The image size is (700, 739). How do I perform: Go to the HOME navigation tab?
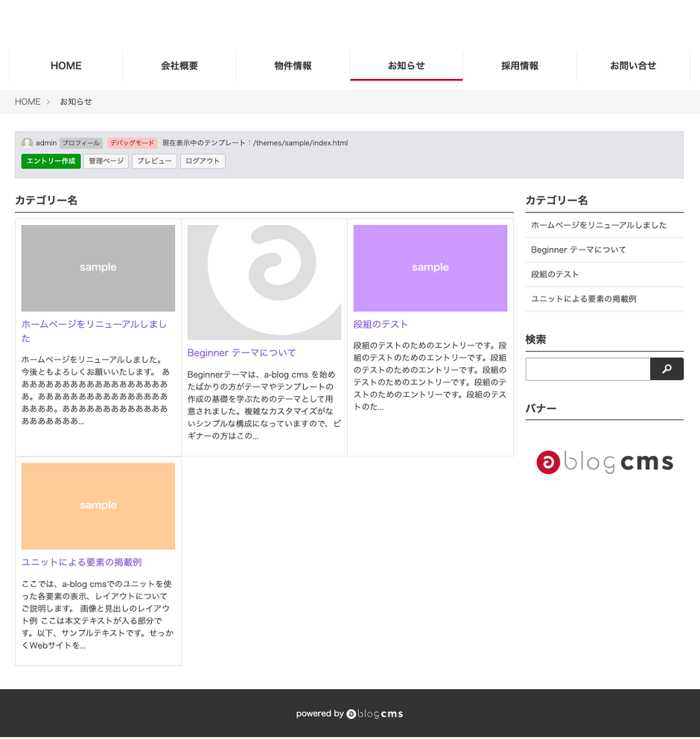point(66,66)
